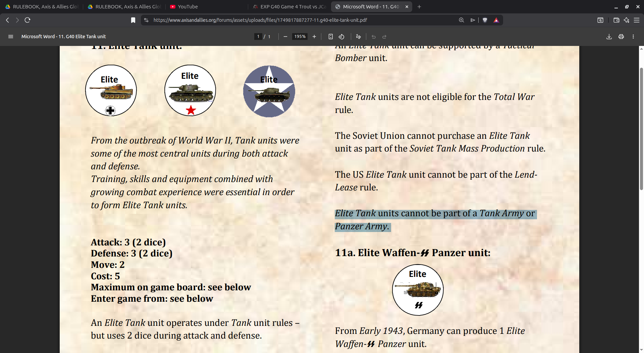Undo the last annotation
The width and height of the screenshot is (644, 353).
coord(373,37)
